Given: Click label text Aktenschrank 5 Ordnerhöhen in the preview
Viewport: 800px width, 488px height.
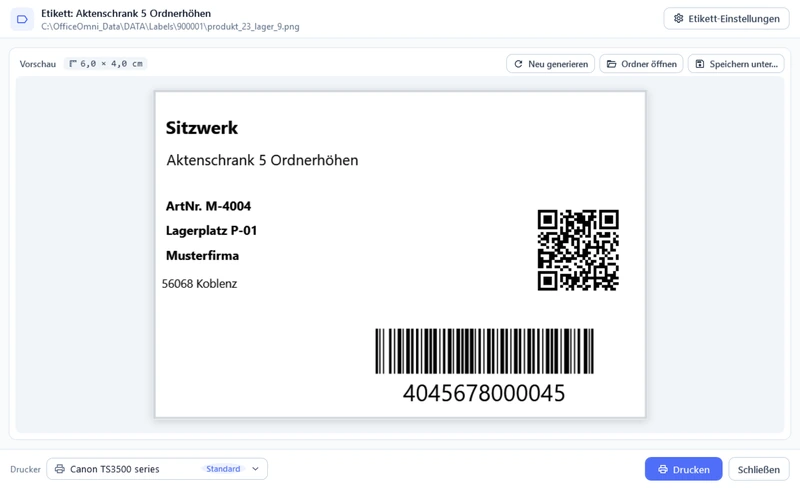Looking at the screenshot, I should 262,160.
